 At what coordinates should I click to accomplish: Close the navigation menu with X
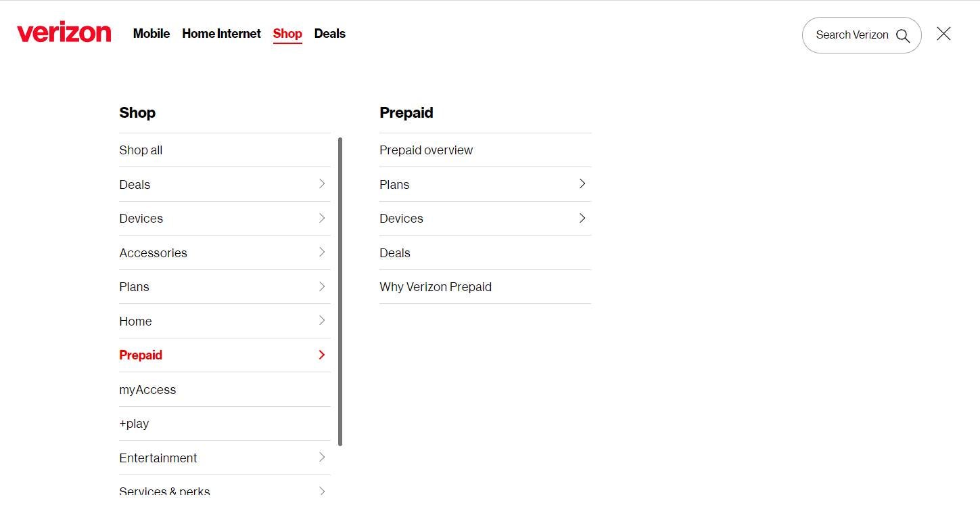pos(943,34)
